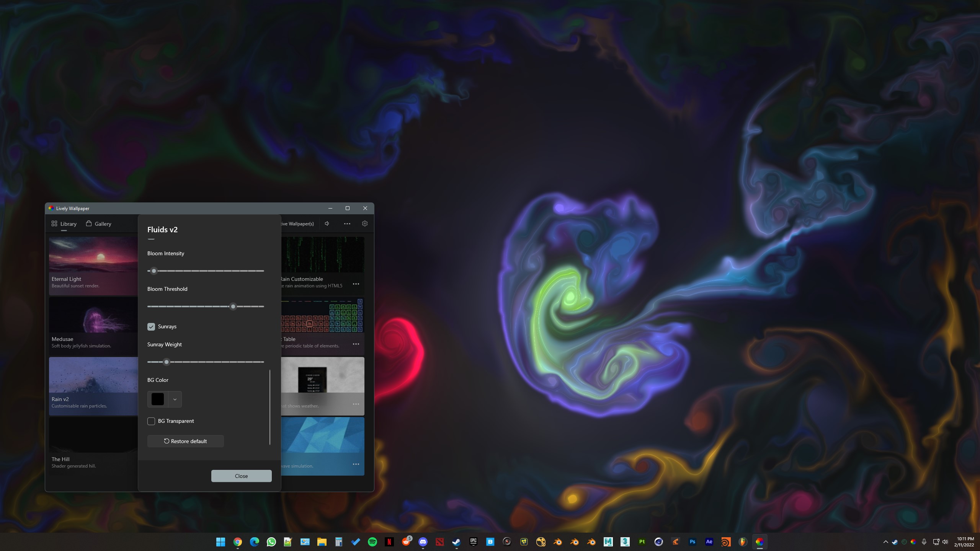Close the Fluids v2 settings dialog
The width and height of the screenshot is (980, 551).
pyautogui.click(x=241, y=476)
